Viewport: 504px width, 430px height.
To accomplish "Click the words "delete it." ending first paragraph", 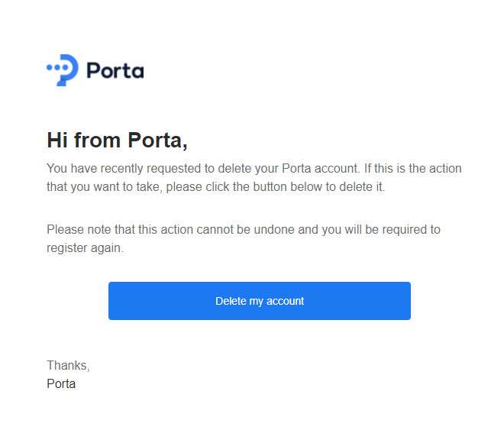I will (x=362, y=186).
